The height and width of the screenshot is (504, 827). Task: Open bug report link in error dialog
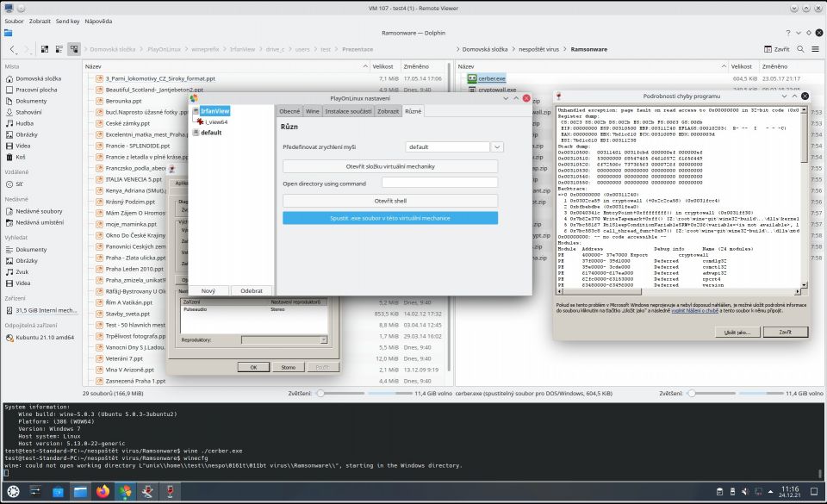[x=694, y=311]
